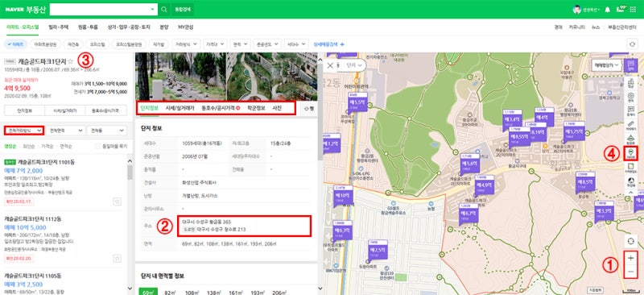
Task: Switch to the 빌라·주택 tab
Action: [x=58, y=27]
